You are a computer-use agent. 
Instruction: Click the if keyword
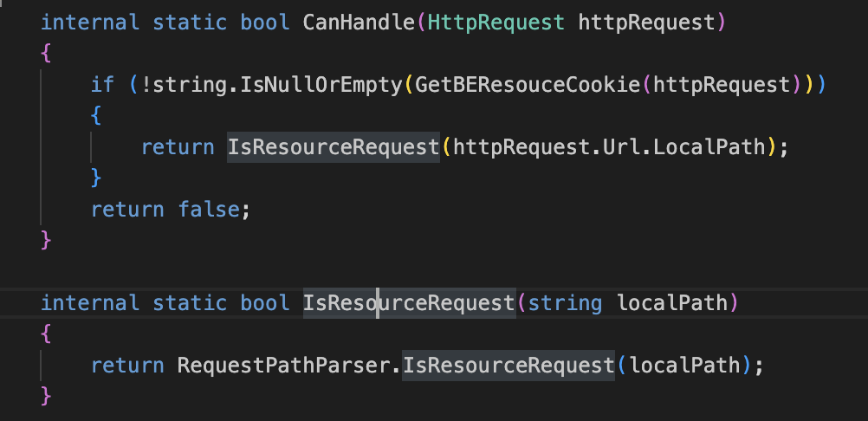[x=102, y=85]
